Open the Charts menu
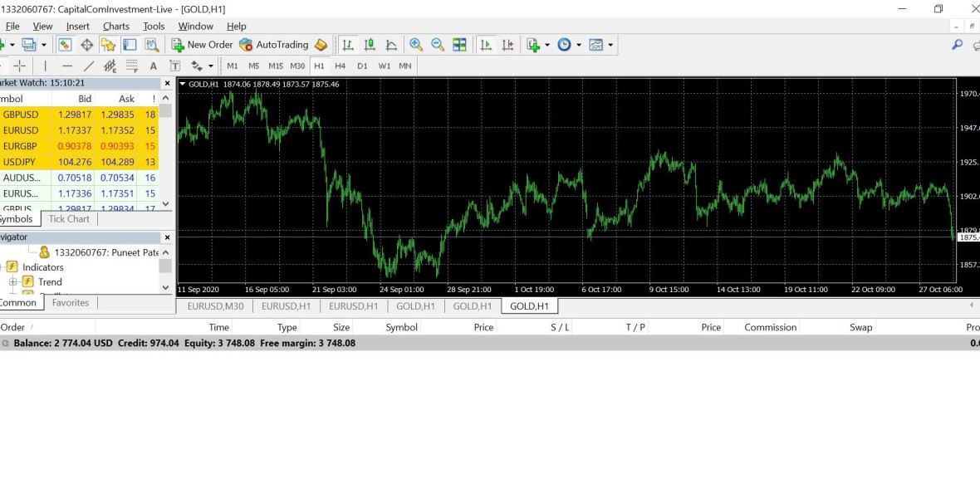 [116, 27]
